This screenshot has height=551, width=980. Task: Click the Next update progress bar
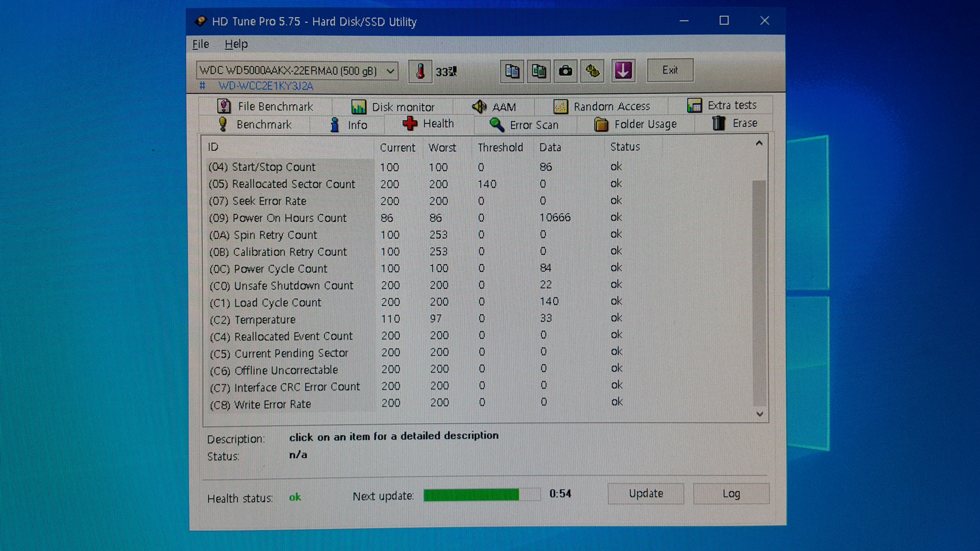(482, 495)
